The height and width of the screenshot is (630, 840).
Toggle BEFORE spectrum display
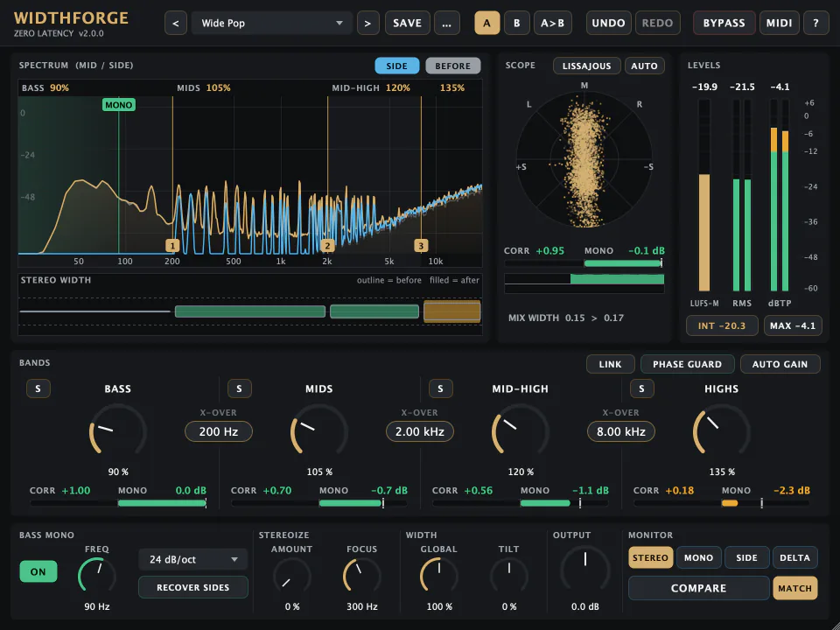[x=452, y=66]
